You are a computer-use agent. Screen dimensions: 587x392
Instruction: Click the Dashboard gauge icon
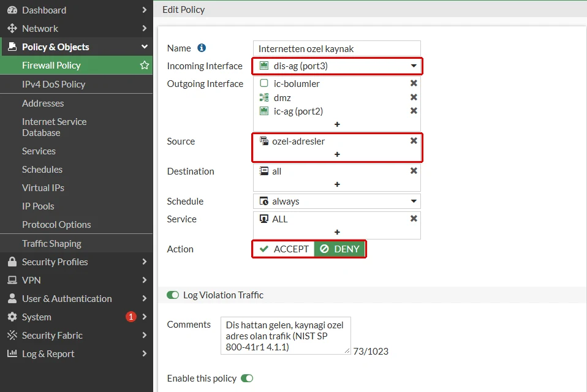(x=12, y=10)
